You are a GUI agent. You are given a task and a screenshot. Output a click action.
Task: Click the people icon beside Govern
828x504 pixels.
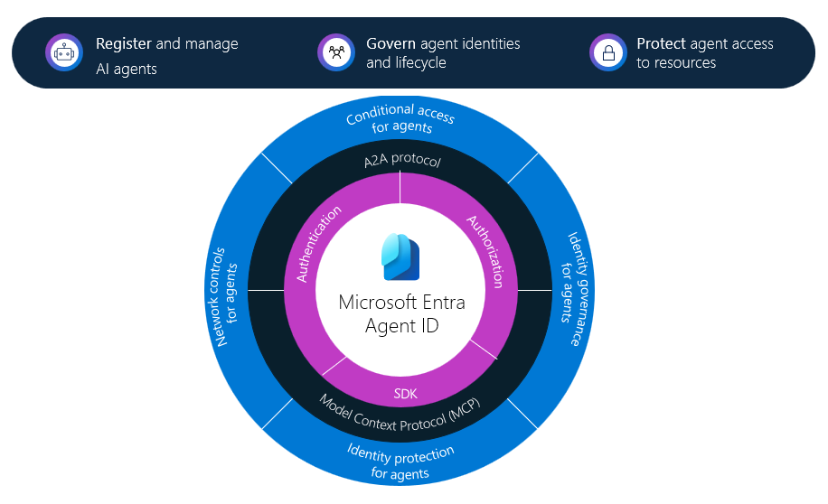(x=336, y=52)
